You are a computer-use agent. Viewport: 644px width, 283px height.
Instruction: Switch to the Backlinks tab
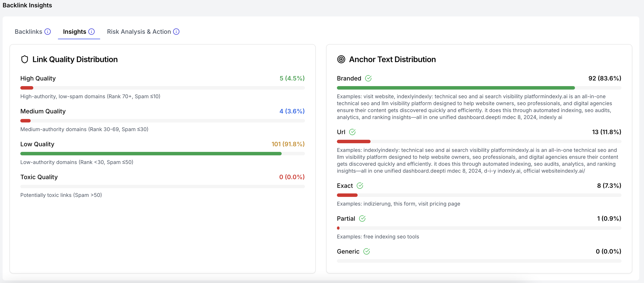coord(29,32)
